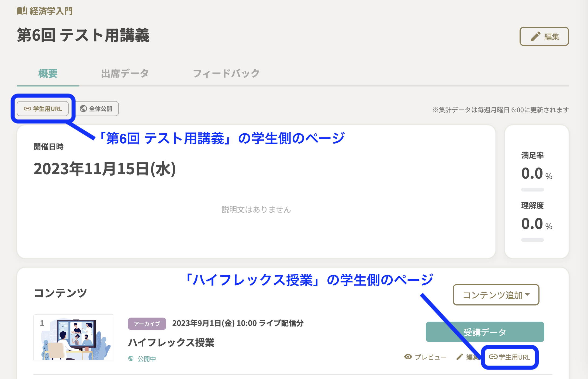Click the 説明文はありません placeholder text

[256, 210]
